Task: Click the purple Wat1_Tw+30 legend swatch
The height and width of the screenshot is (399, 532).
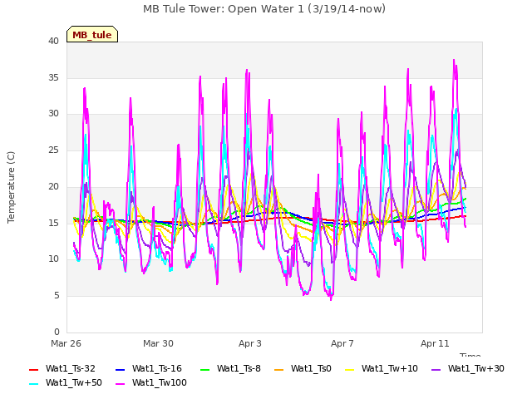Action: click(436, 370)
